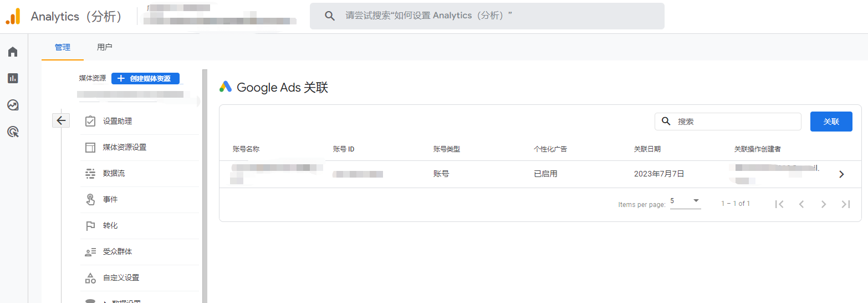Click the Google Ads logo icon
Viewport: 868px width, 303px height.
pos(226,87)
